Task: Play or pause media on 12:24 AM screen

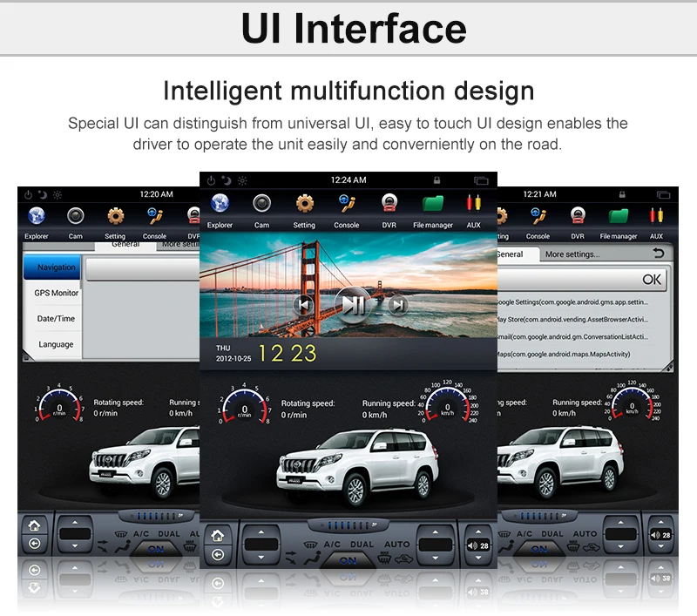Action: (x=353, y=304)
